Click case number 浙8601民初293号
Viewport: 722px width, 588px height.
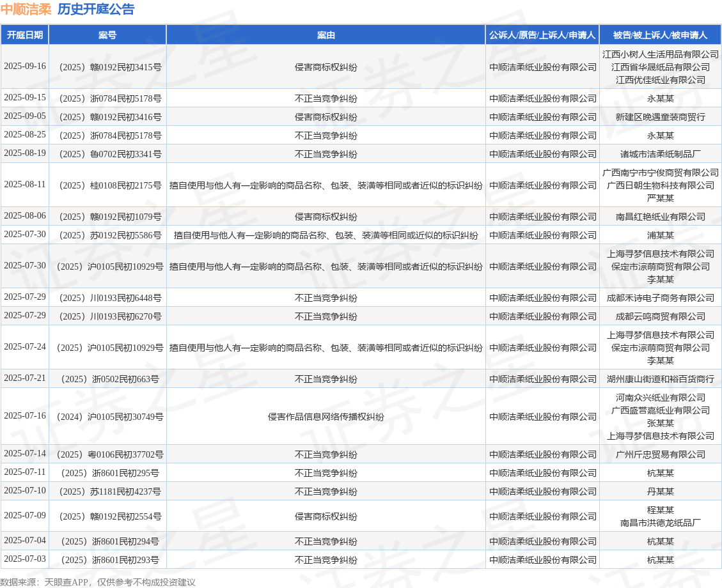point(110,559)
